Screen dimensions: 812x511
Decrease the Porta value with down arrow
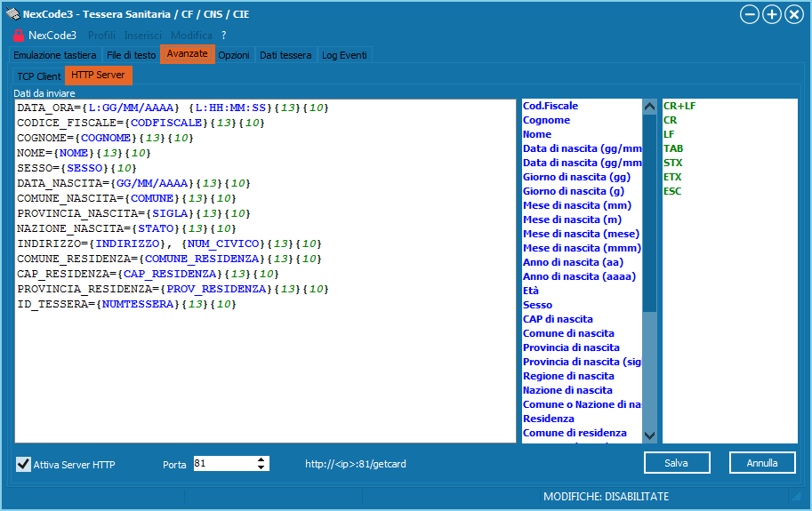(261, 467)
